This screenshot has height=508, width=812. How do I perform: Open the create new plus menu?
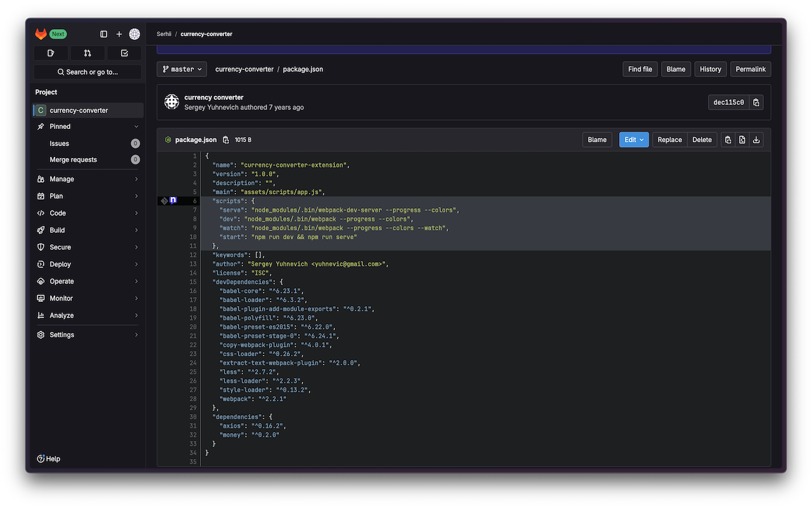(119, 34)
